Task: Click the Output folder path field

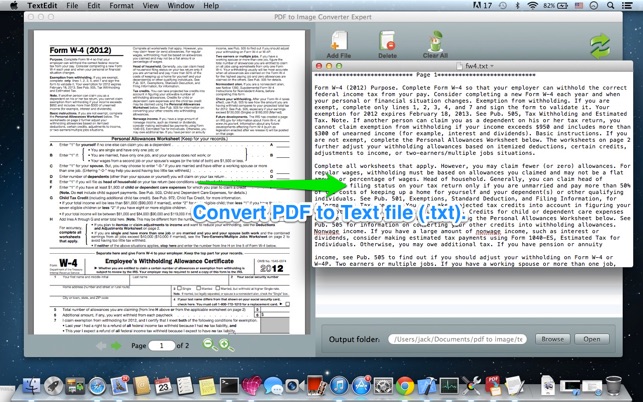Action: (x=457, y=339)
